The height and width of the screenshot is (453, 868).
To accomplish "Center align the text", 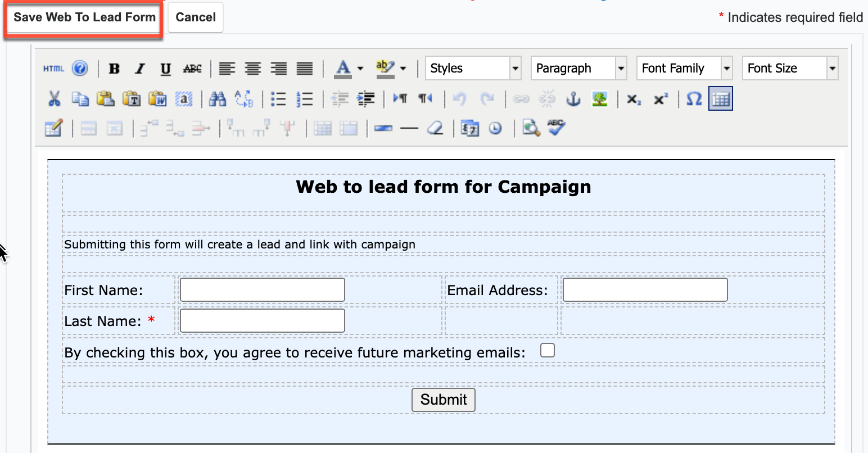I will click(253, 69).
